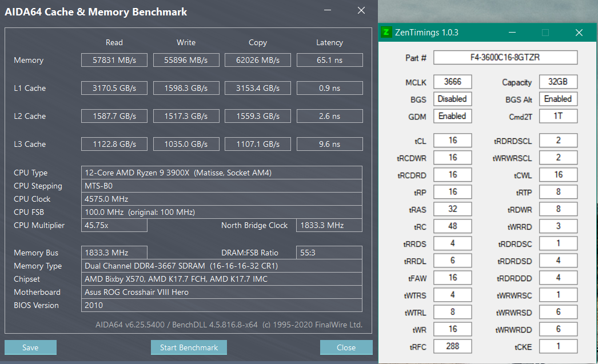Viewport: 598px width, 364px height.
Task: Click L2 Cache Write value 1517.3 GB/s
Action: [186, 116]
